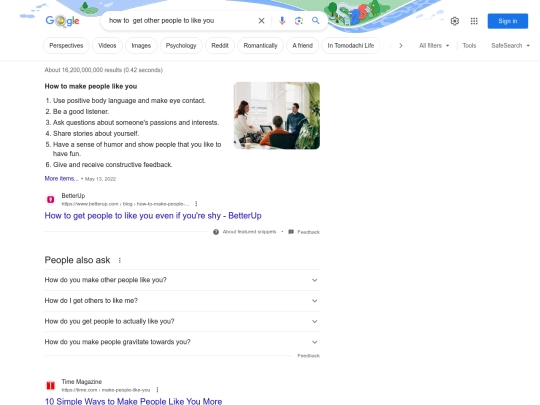Click the blue Sign in button
Screen dimensions: 540x405
pyautogui.click(x=508, y=21)
